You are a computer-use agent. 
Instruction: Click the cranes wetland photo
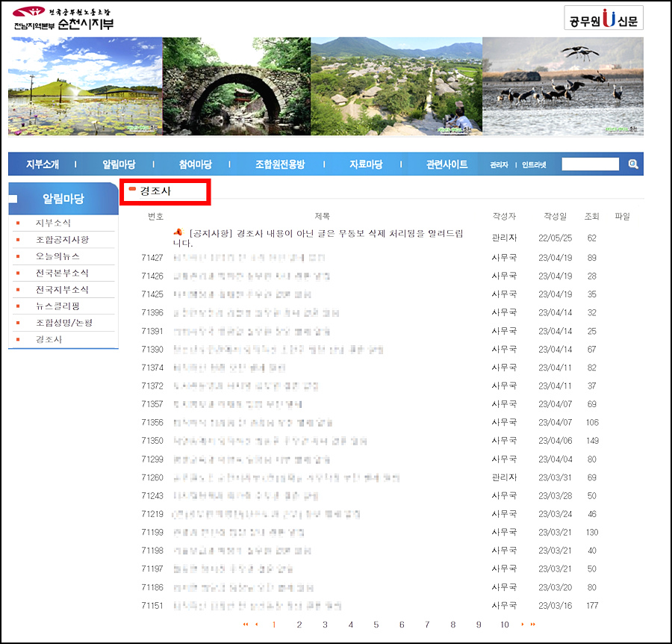(563, 86)
